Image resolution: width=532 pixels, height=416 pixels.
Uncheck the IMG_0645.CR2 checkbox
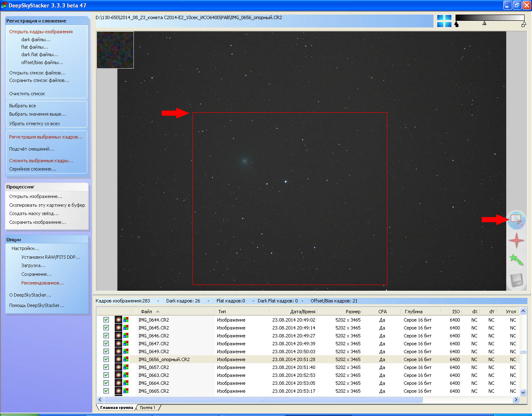pos(106,328)
